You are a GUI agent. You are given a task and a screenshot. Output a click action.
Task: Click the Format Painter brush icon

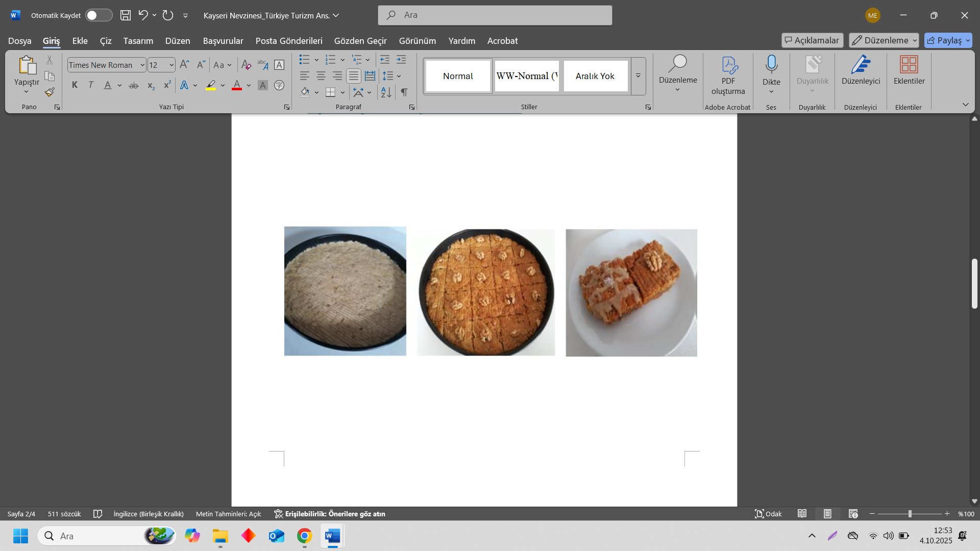click(50, 92)
